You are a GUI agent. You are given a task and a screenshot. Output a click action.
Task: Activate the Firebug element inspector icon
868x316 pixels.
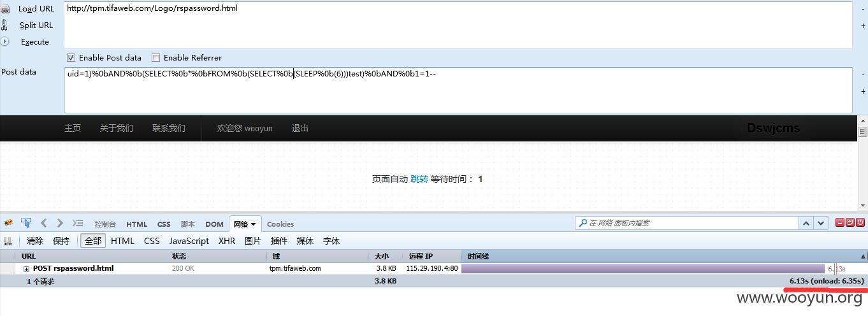26,223
